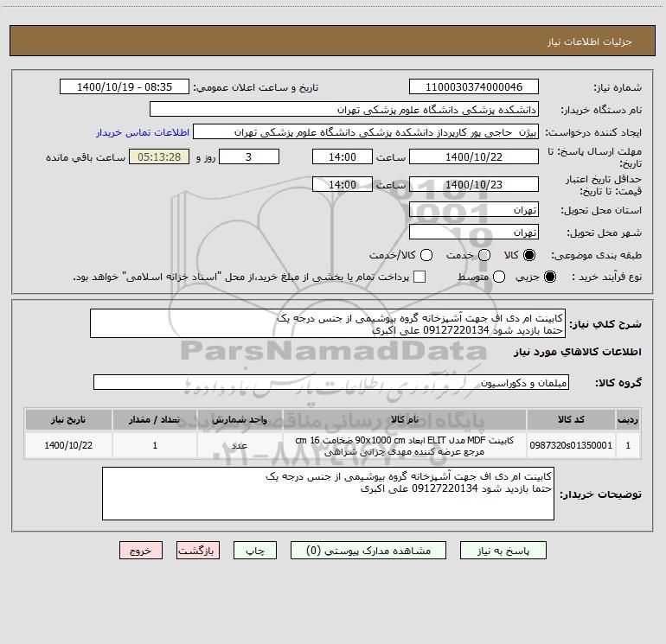The image size is (666, 644).
Task: Select the جزیی purchase type radio
Action: pyautogui.click(x=549, y=277)
